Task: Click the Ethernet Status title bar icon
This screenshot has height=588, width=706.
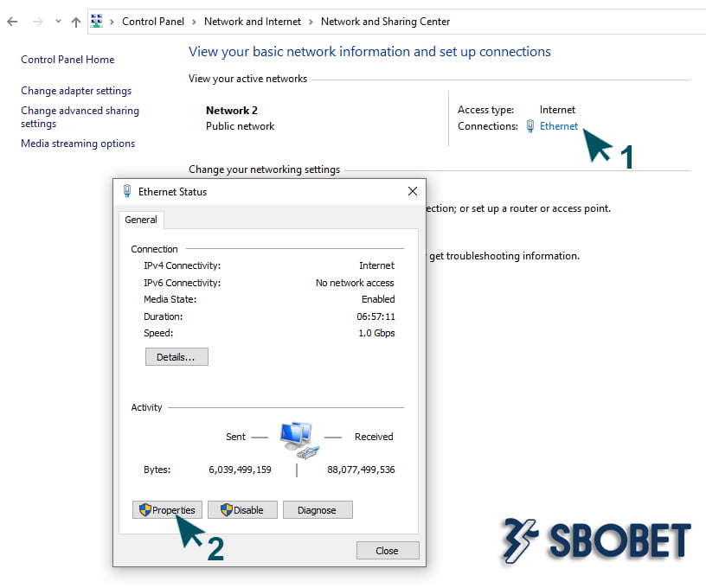Action: pyautogui.click(x=127, y=191)
